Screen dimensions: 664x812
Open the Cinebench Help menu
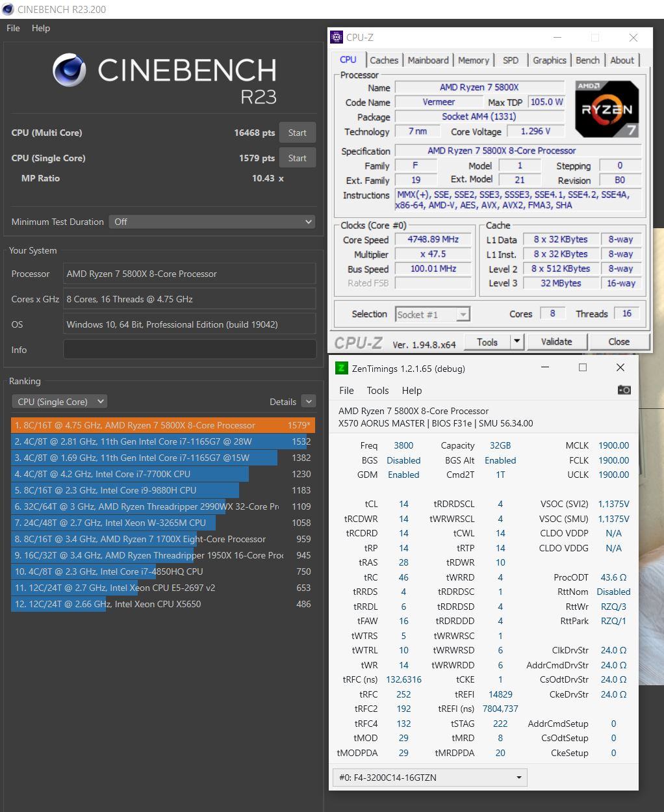pyautogui.click(x=41, y=28)
